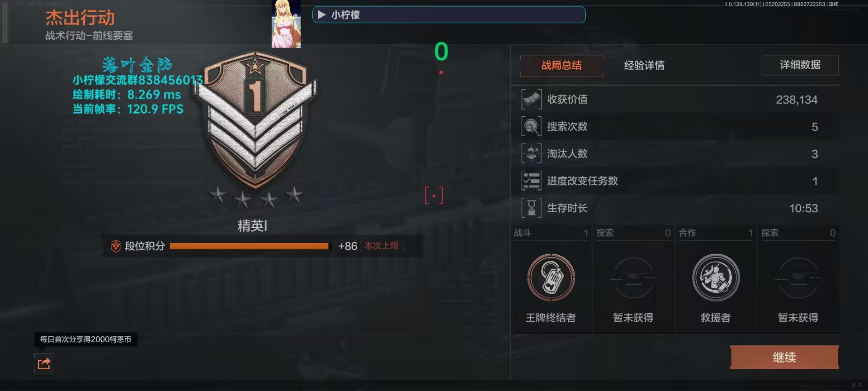Click the 救援者 medal badge
This screenshot has height=391, width=868.
tap(716, 278)
